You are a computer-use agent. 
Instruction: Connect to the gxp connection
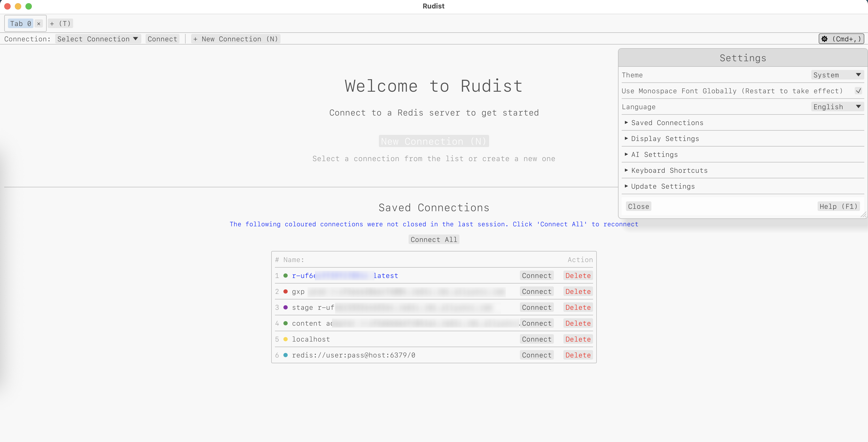point(536,291)
